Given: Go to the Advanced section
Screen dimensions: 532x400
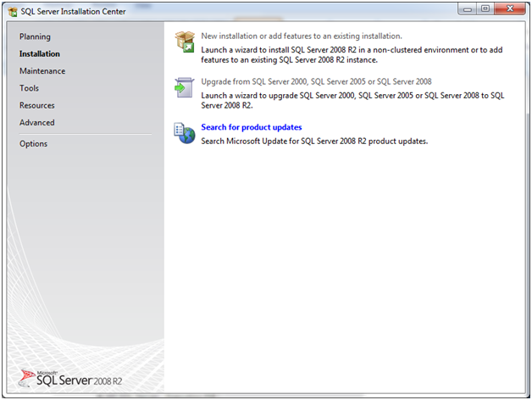Looking at the screenshot, I should 37,122.
